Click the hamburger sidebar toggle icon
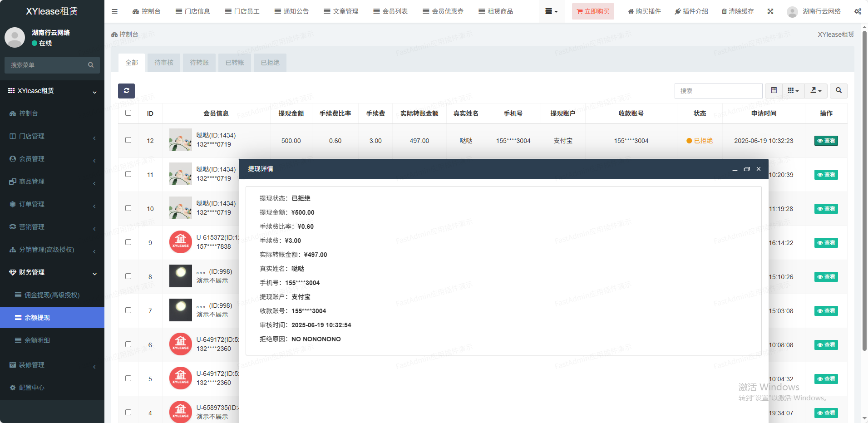 click(x=114, y=11)
